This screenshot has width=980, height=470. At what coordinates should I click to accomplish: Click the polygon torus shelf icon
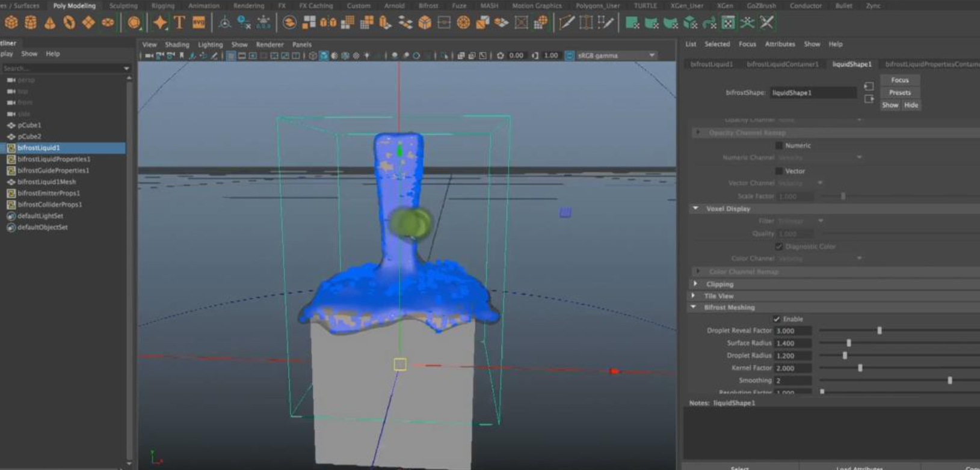[69, 23]
